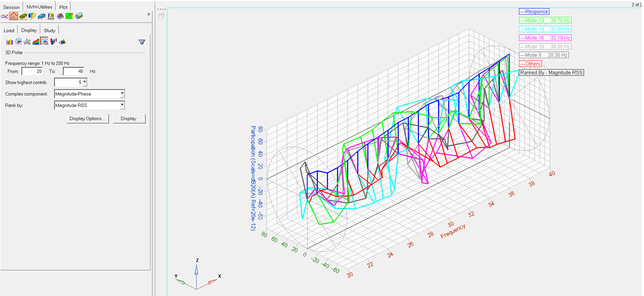Click the four-dot handle above plot

(161, 9)
